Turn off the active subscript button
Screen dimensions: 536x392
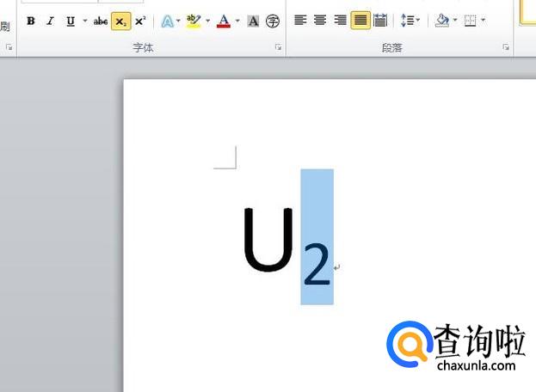[120, 21]
